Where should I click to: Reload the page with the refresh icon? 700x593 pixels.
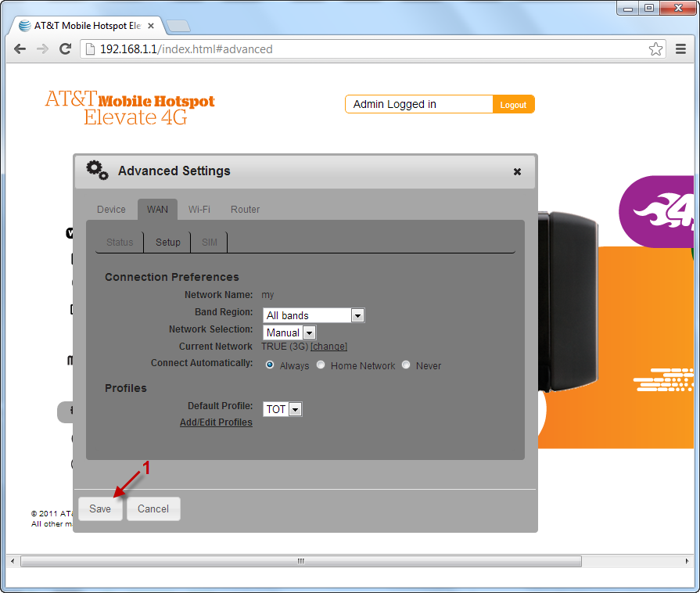[x=65, y=49]
